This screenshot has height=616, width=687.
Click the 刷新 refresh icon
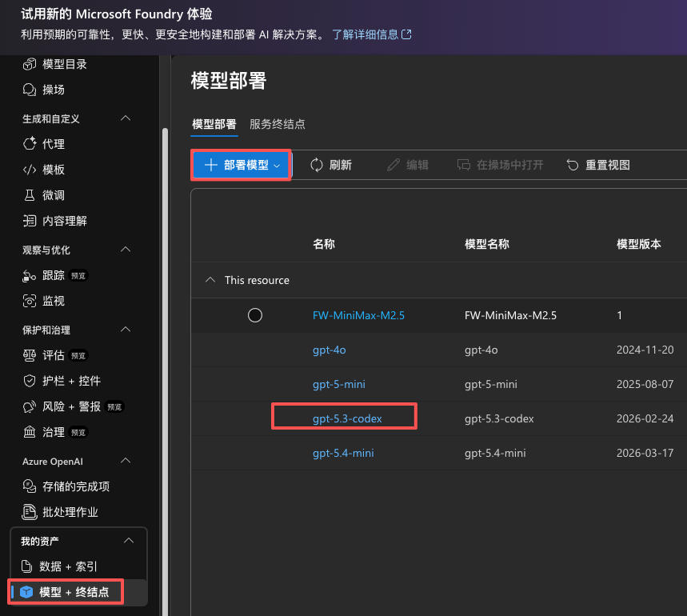point(317,165)
